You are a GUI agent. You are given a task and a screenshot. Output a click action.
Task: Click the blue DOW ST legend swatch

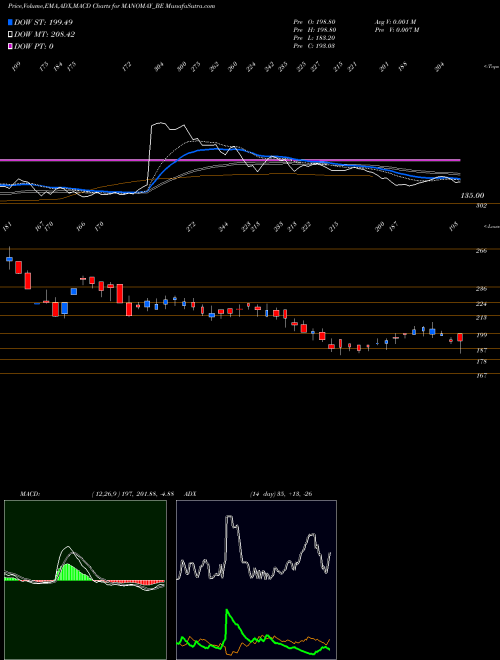click(x=10, y=22)
